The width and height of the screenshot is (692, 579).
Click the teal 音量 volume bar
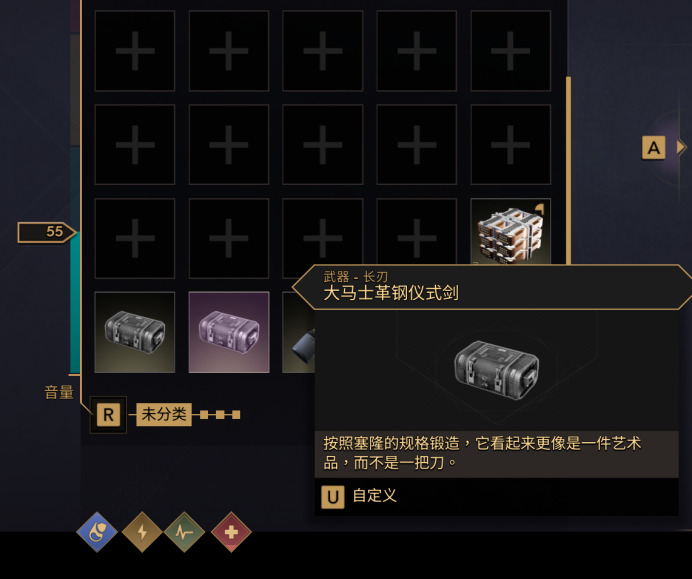[75, 302]
